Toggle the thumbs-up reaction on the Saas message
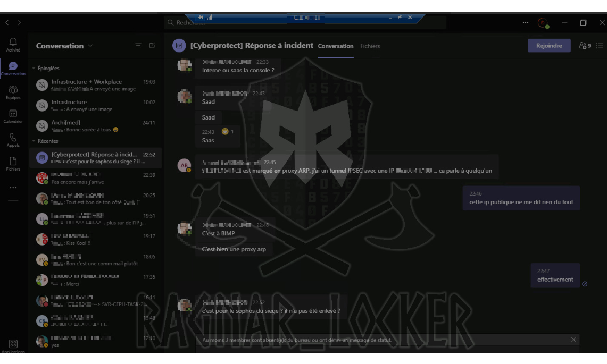 (x=224, y=131)
